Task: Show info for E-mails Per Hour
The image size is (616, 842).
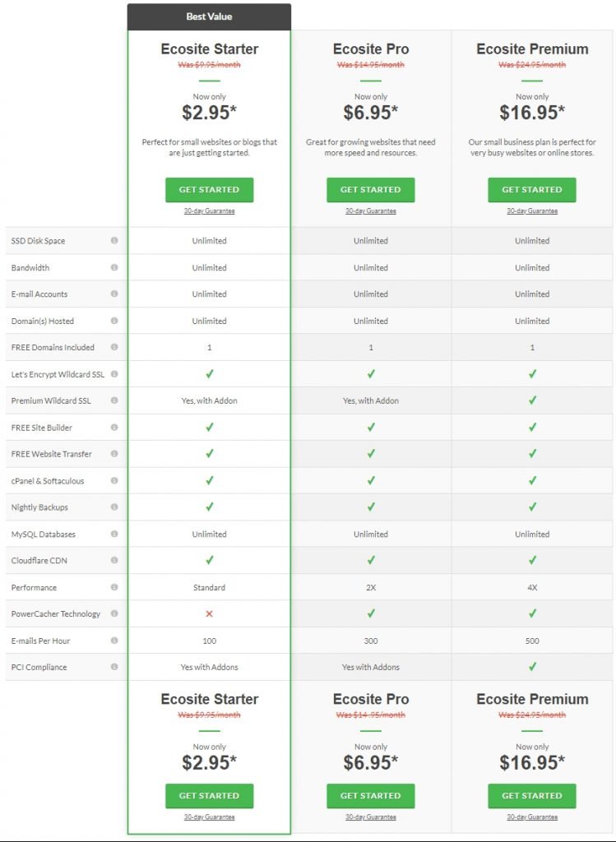Action: point(114,640)
